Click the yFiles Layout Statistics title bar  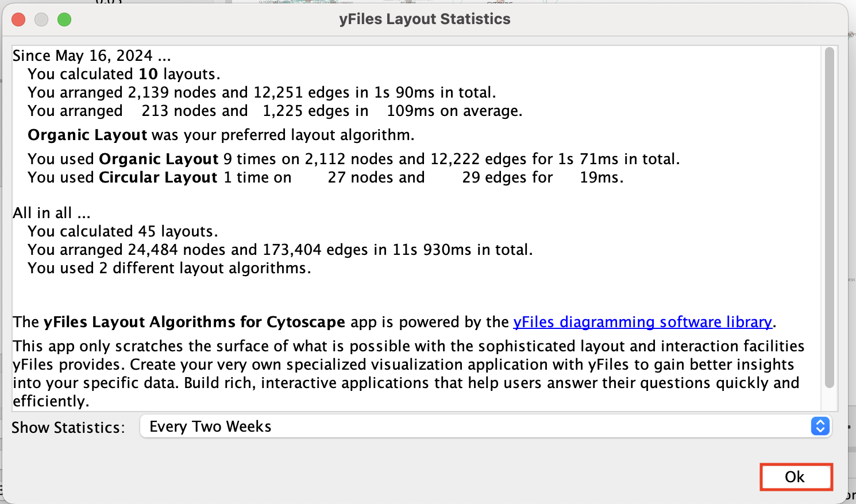(x=425, y=20)
